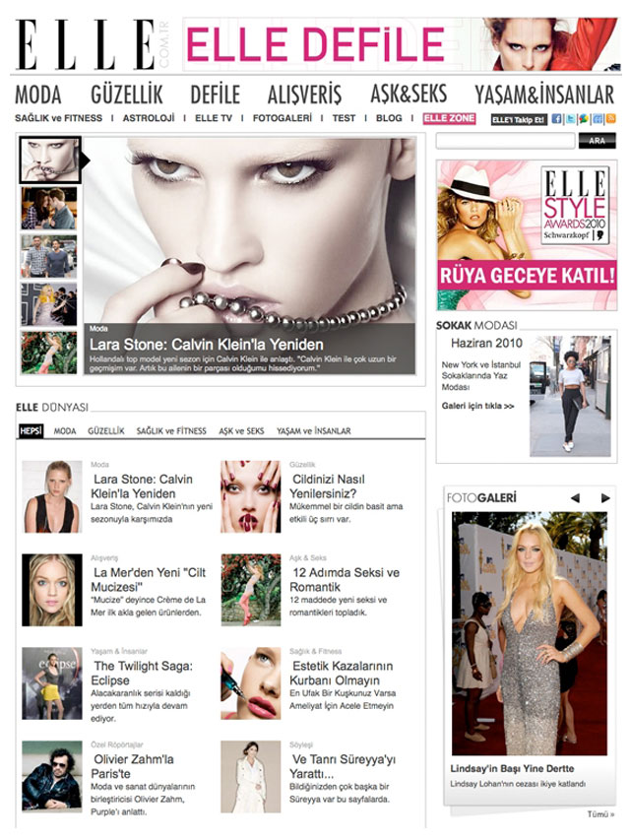Go to ASTROLOJİ section
Viewport: 630px width, 840px height.
(x=149, y=118)
